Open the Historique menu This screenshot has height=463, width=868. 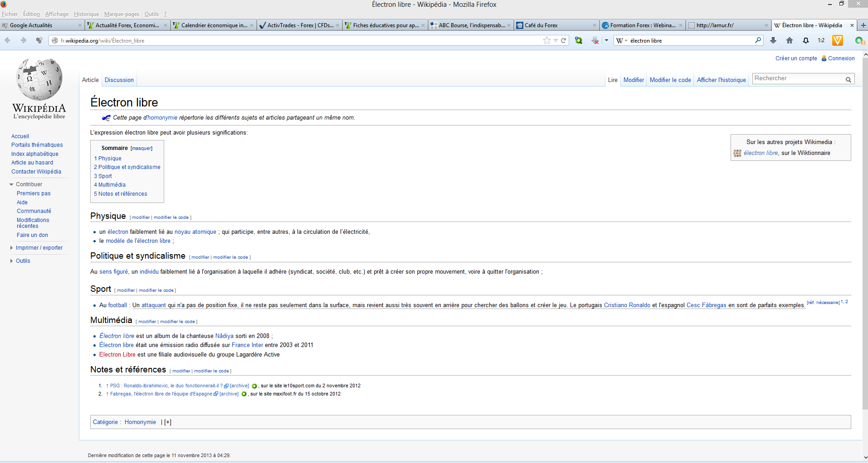tap(86, 14)
